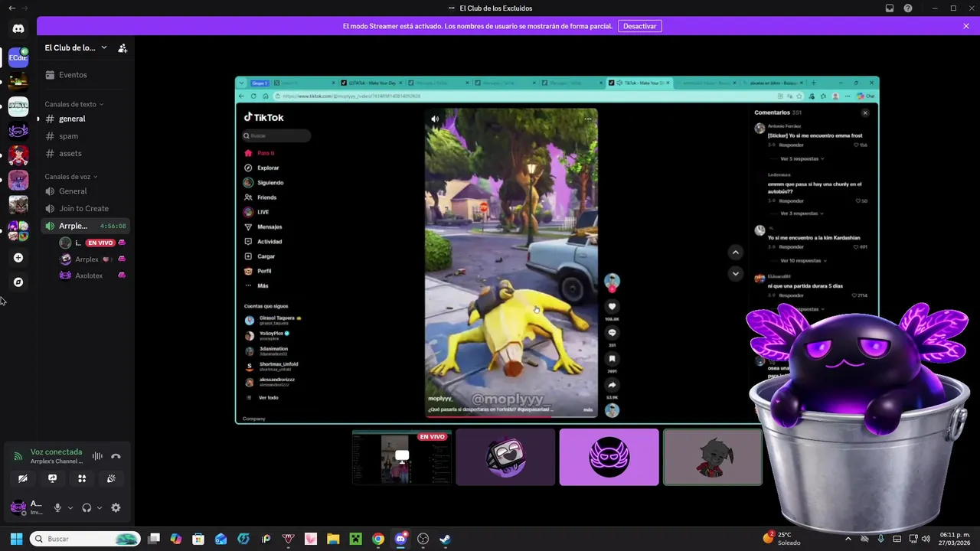Toggle camera on in voice panel
The width and height of the screenshot is (980, 551).
[x=23, y=479]
